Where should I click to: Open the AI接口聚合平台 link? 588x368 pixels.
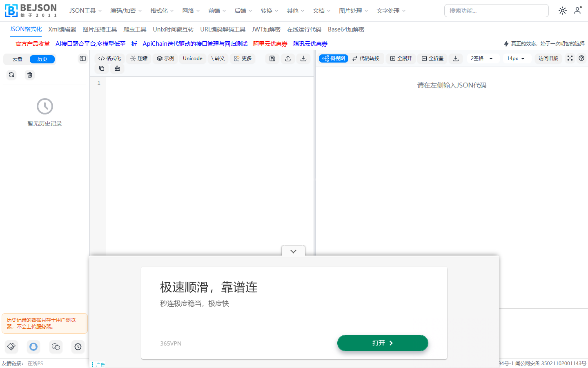pyautogui.click(x=96, y=44)
